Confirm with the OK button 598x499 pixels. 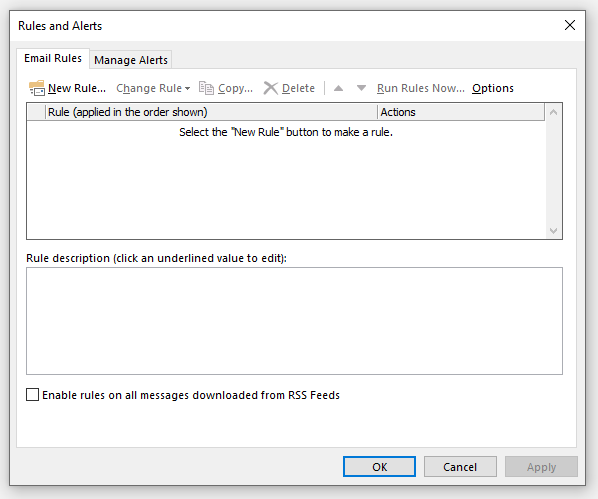pyautogui.click(x=379, y=467)
